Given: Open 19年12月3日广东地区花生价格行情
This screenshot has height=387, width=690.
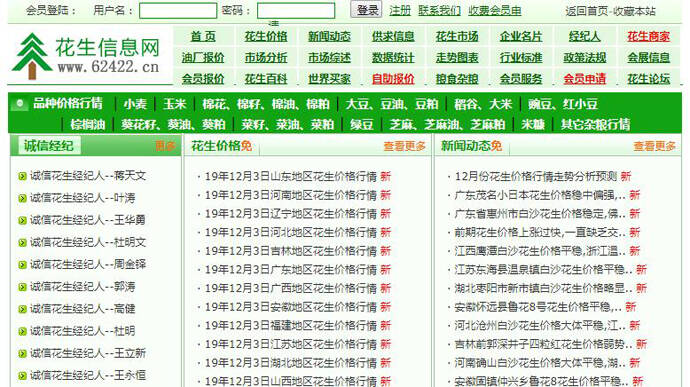Looking at the screenshot, I should 290,269.
